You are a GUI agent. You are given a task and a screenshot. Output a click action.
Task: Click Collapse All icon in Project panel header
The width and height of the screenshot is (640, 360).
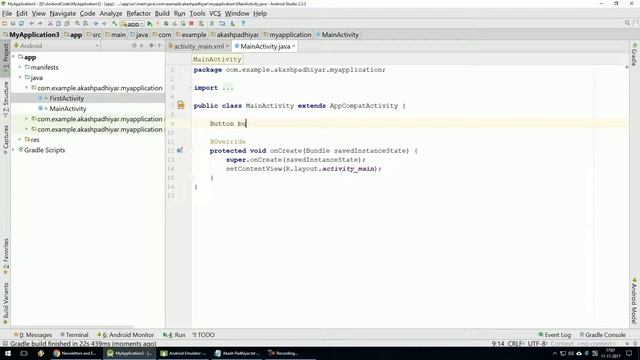(x=142, y=46)
